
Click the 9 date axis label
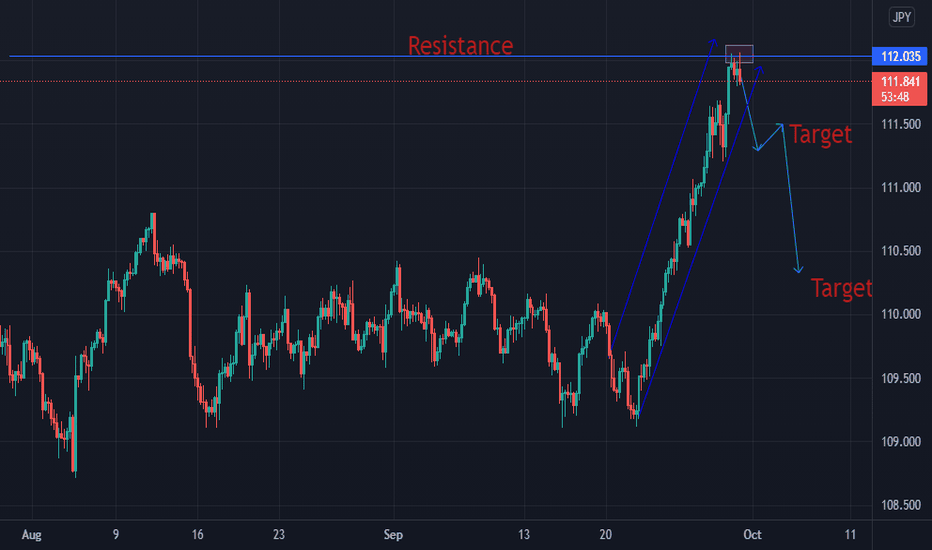[116, 535]
